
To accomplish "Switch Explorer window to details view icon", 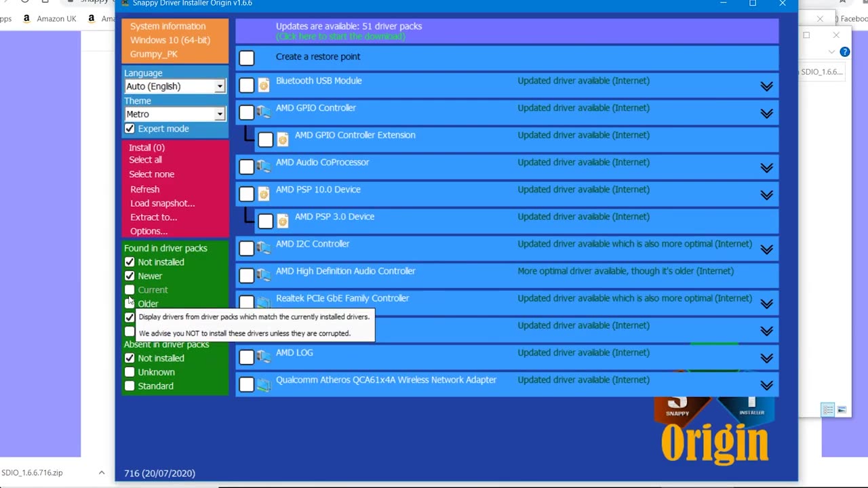I will click(x=828, y=410).
